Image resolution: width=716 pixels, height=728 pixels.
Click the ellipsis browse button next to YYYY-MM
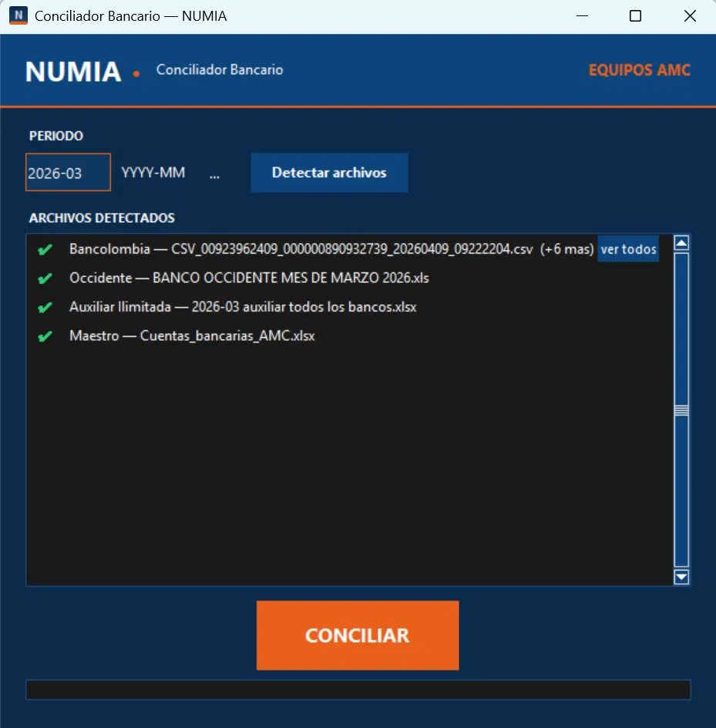point(214,174)
